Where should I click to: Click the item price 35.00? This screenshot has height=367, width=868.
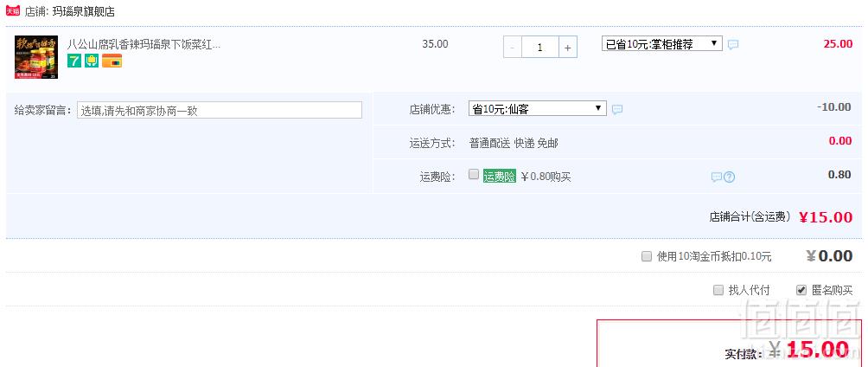pos(435,44)
